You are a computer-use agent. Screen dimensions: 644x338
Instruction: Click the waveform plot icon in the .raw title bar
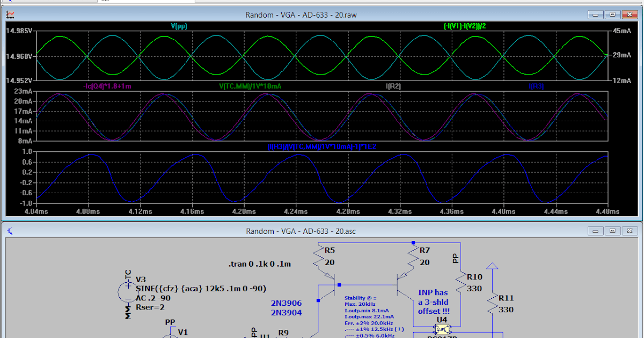(10, 14)
